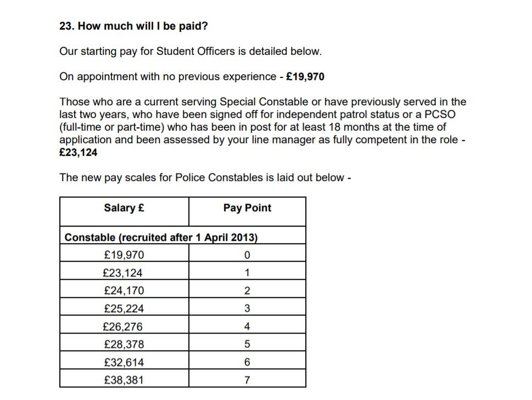Image resolution: width=532 pixels, height=400 pixels.
Task: Select the pay point 2 cell
Action: pos(247,291)
